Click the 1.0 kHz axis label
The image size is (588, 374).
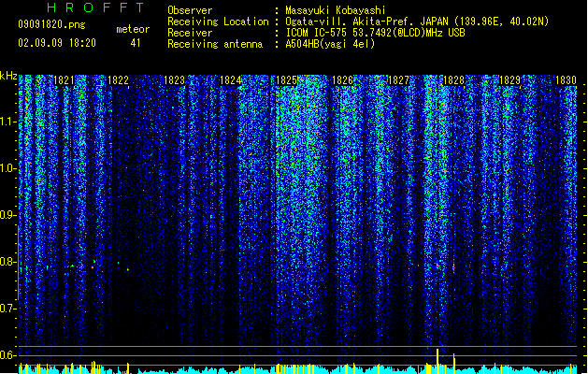7,168
